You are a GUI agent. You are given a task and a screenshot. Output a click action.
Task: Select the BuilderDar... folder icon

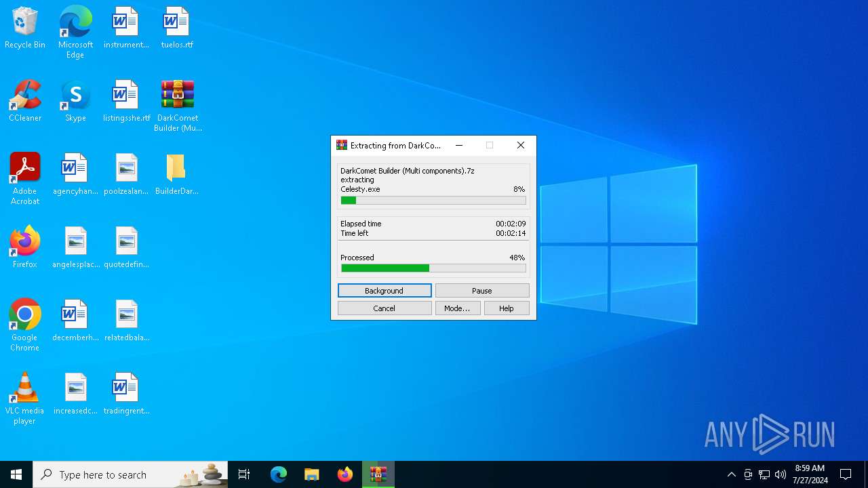(177, 175)
